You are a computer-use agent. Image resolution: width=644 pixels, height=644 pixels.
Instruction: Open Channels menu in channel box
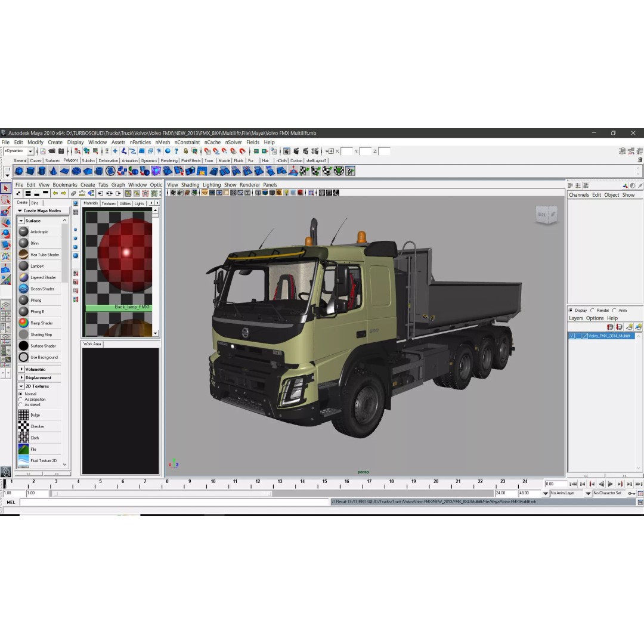tap(578, 195)
